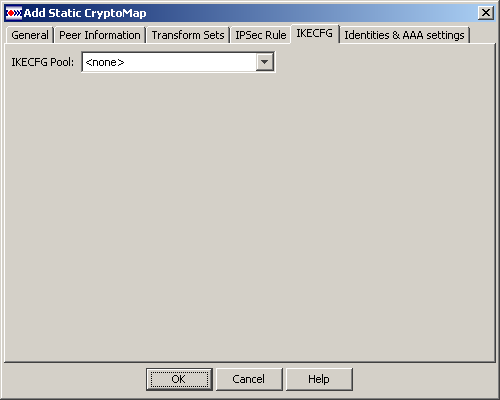Close the Add Static CryptoMap dialog
This screenshot has width=500, height=400.
point(486,13)
